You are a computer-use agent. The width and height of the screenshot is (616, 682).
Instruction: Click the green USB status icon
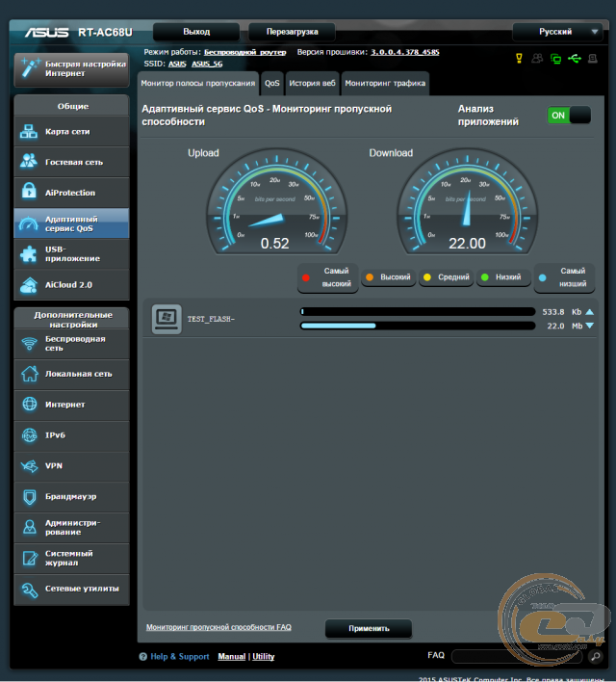tap(575, 59)
